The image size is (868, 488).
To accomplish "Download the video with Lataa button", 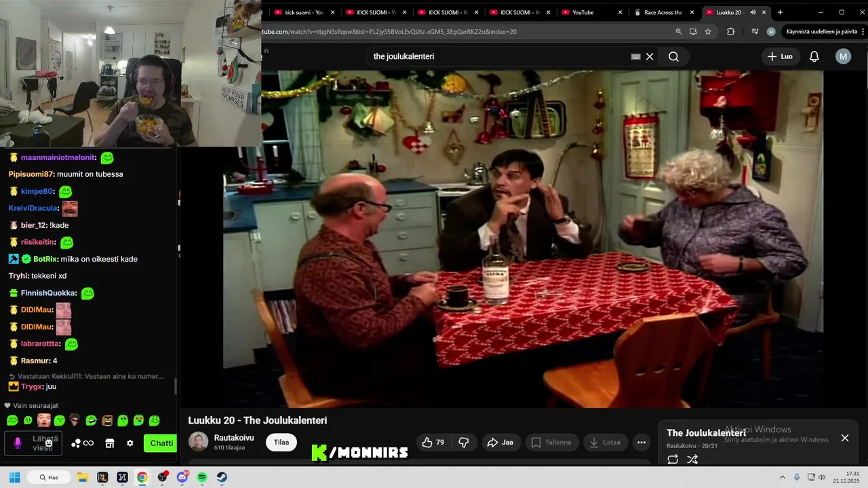I will (x=605, y=443).
